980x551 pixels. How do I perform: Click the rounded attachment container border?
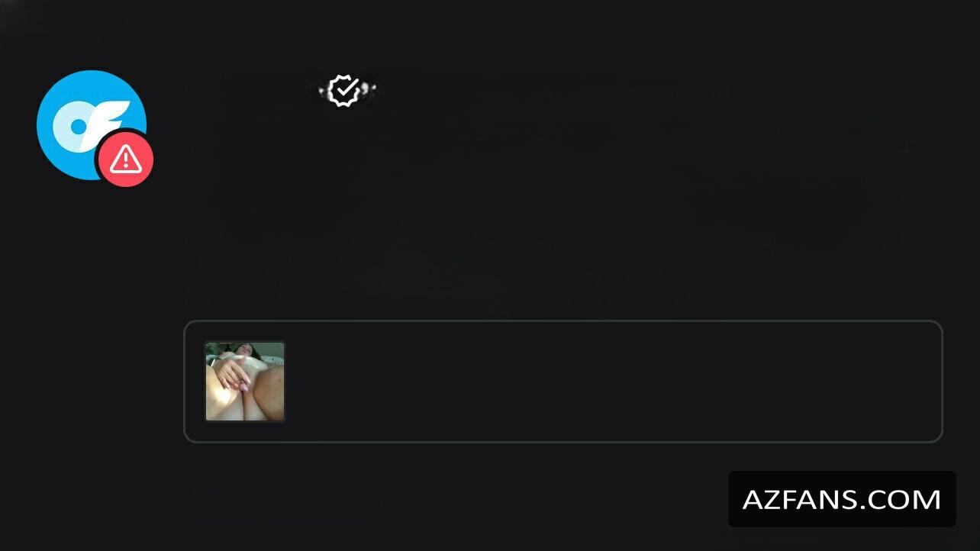click(x=563, y=381)
